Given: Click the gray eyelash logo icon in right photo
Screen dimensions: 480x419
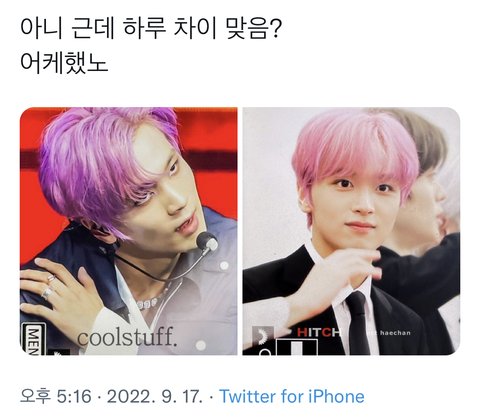Looking at the screenshot, I should 263,336.
